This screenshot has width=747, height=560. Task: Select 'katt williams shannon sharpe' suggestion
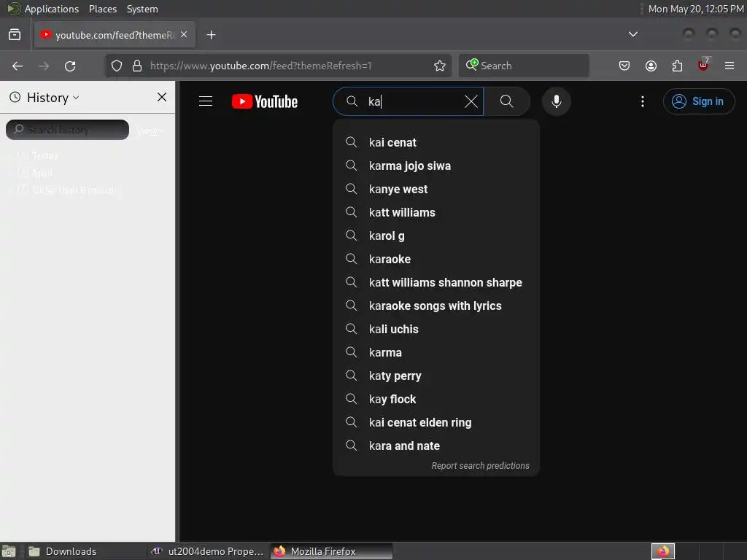click(436, 282)
